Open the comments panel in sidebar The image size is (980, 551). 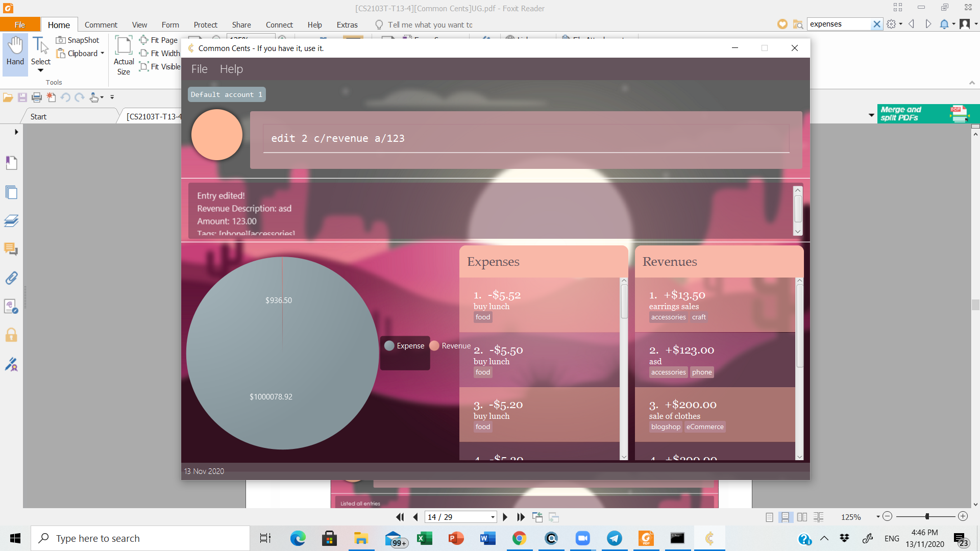[x=11, y=249]
